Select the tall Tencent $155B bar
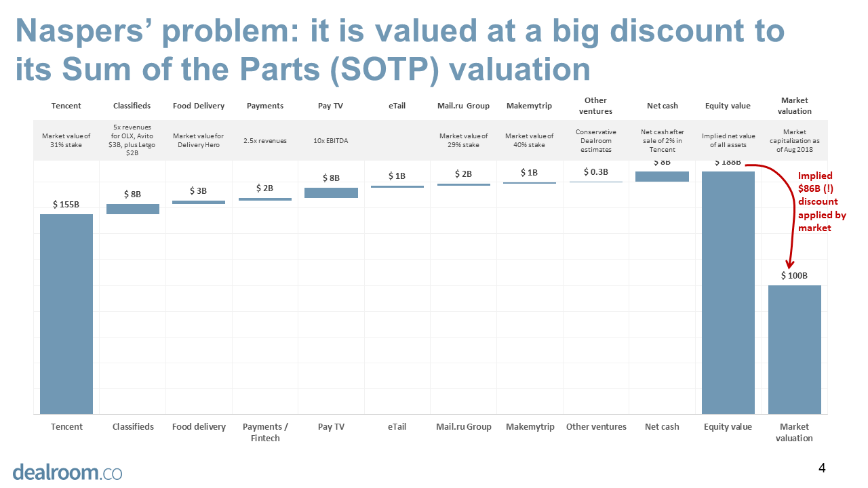The height and width of the screenshot is (488, 868). click(66, 314)
